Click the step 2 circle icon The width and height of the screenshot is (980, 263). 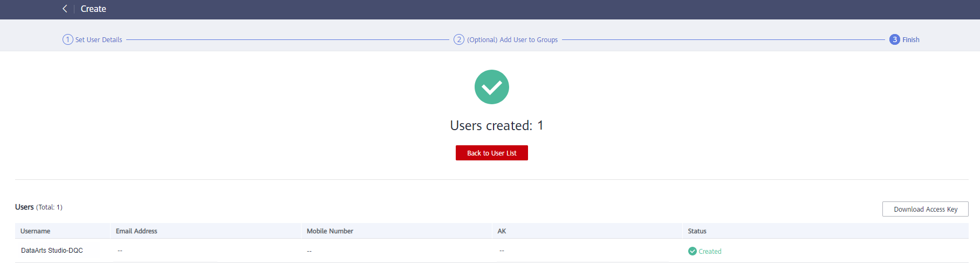(x=459, y=39)
